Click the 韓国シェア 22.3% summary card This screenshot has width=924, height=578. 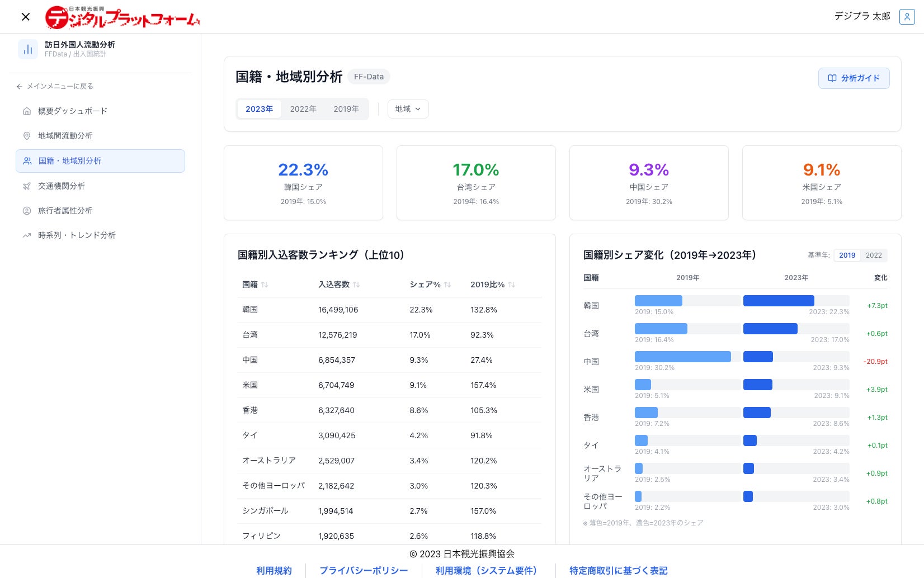[x=303, y=183]
